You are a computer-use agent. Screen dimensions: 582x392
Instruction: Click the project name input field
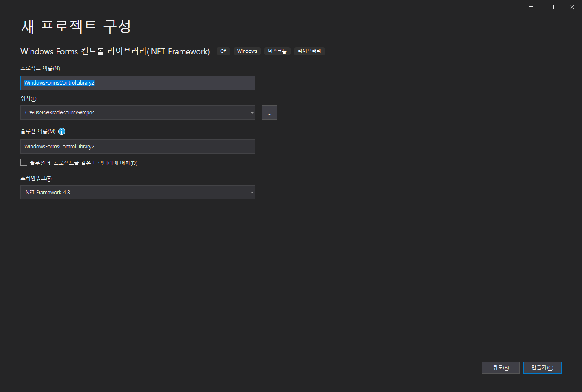tap(138, 83)
